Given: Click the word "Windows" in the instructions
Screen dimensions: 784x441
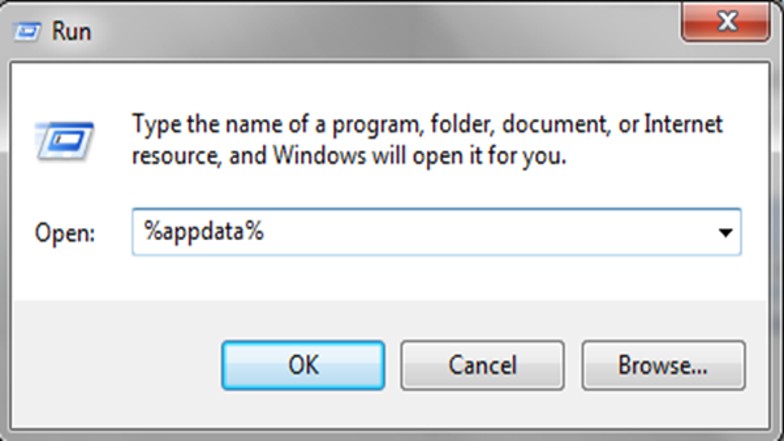Looking at the screenshot, I should coord(320,156).
